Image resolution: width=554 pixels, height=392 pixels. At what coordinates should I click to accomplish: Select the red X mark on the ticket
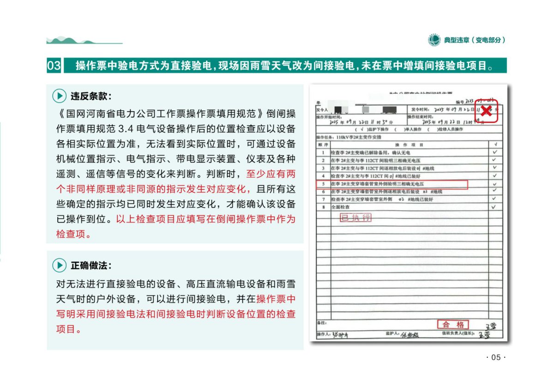pos(486,111)
